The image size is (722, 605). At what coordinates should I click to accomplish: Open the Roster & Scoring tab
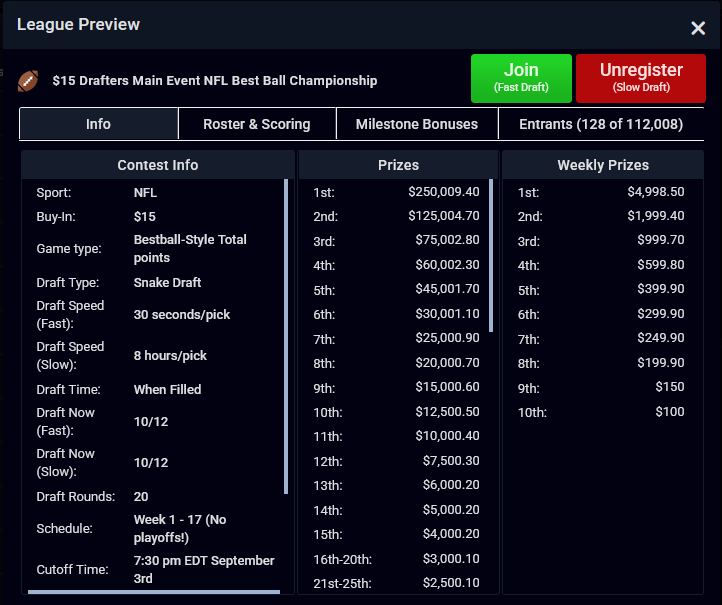(x=257, y=124)
